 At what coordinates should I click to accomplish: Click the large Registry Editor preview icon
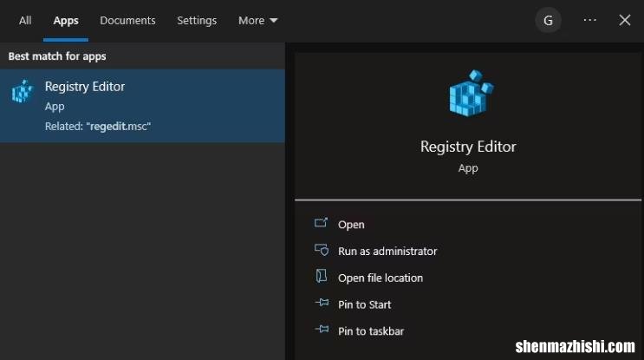(x=471, y=93)
